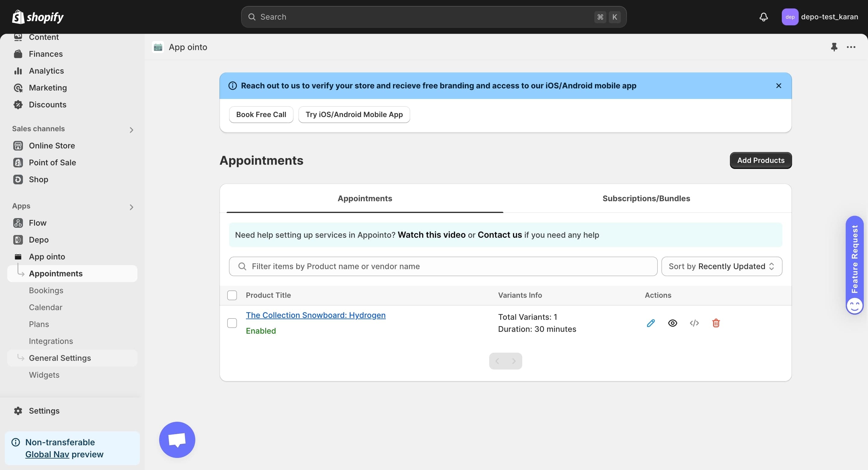Open Content in the sidebar
The height and width of the screenshot is (470, 868).
[x=43, y=37]
